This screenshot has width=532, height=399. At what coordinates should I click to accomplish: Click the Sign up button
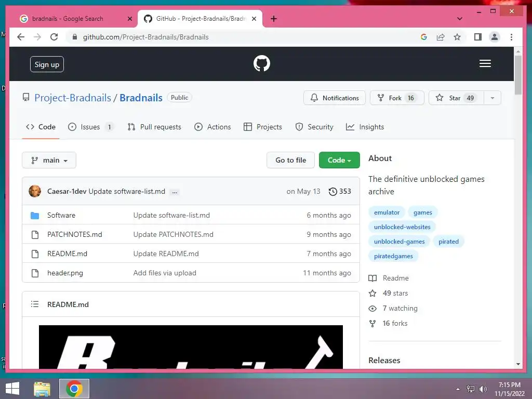click(x=47, y=64)
